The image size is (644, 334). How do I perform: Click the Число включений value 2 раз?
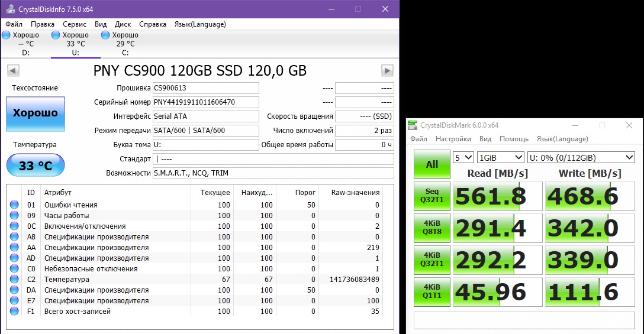click(364, 131)
